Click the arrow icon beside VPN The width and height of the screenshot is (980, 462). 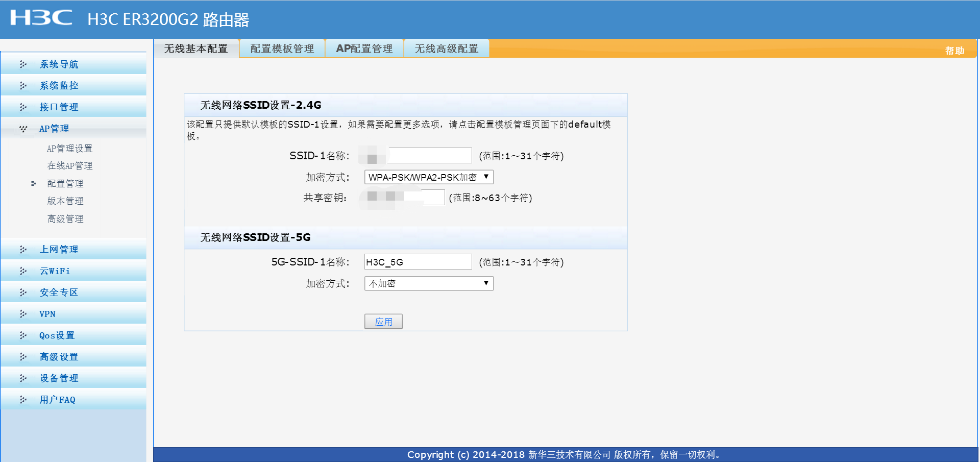[23, 314]
